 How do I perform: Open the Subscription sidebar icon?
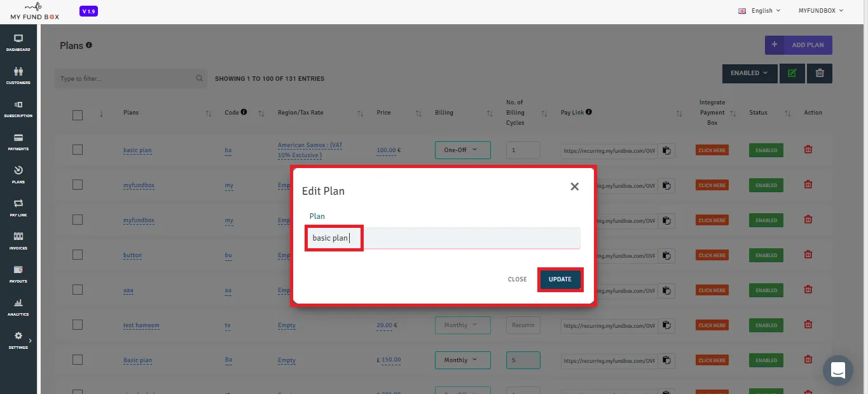pyautogui.click(x=18, y=109)
